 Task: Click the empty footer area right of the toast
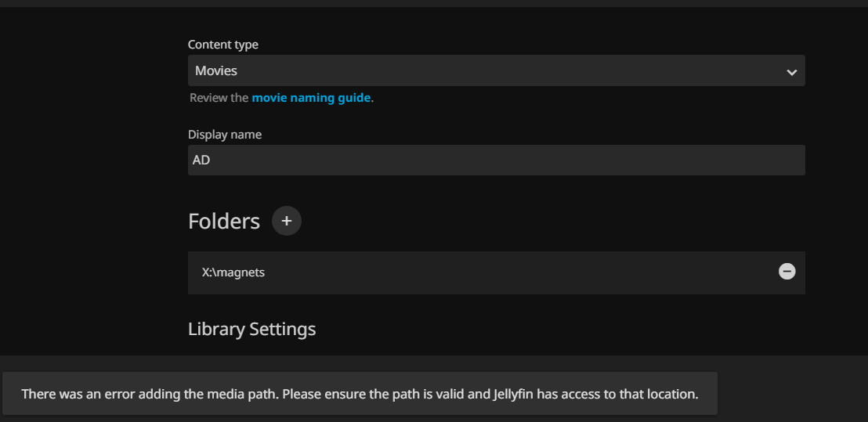pyautogui.click(x=791, y=391)
